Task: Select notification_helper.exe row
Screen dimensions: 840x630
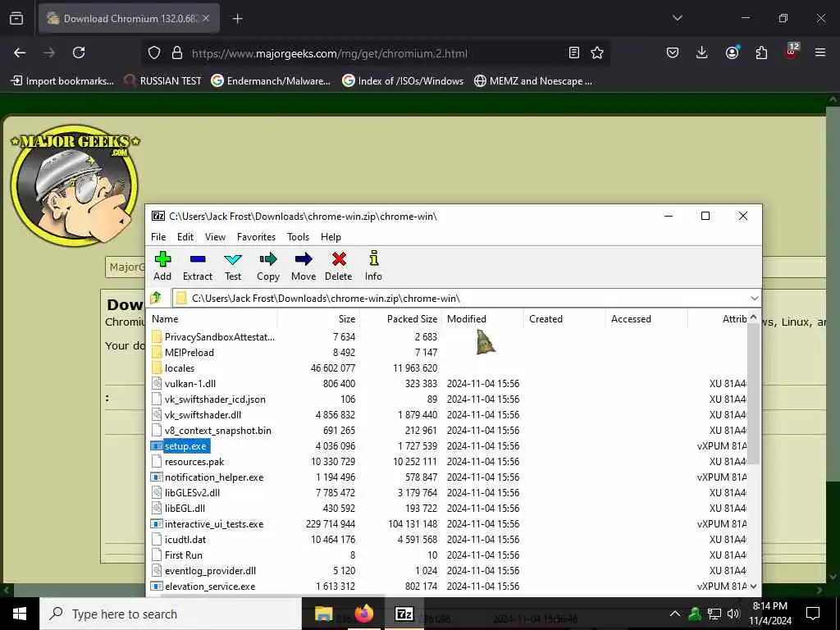Action: 214,477
